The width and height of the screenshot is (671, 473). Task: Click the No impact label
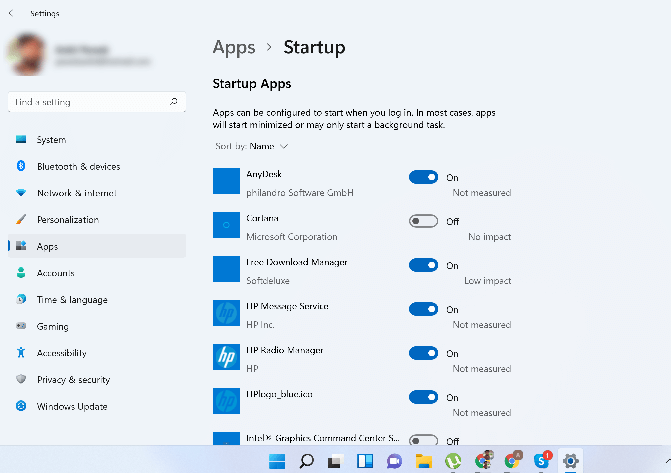[490, 237]
